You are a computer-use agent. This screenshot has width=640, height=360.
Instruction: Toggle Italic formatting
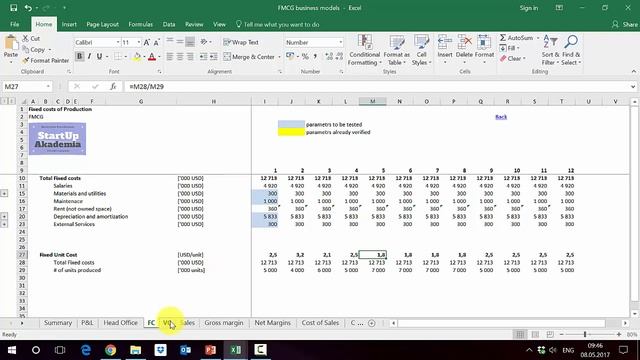click(x=89, y=56)
